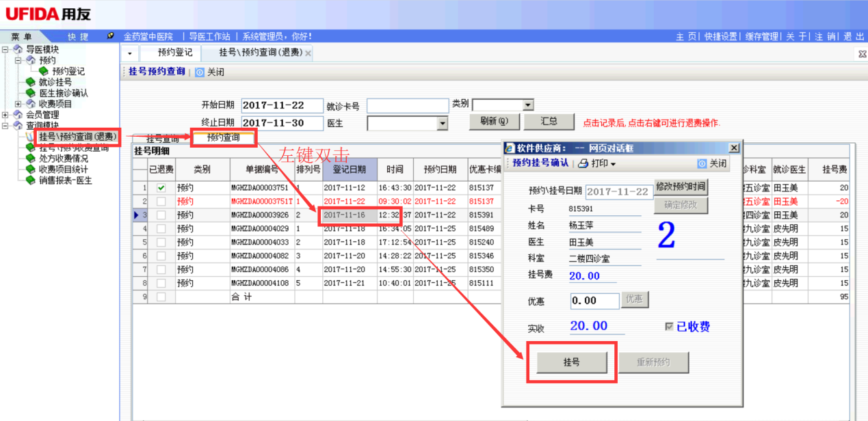Click the blue 关闭 icon in query toolbar

click(200, 72)
